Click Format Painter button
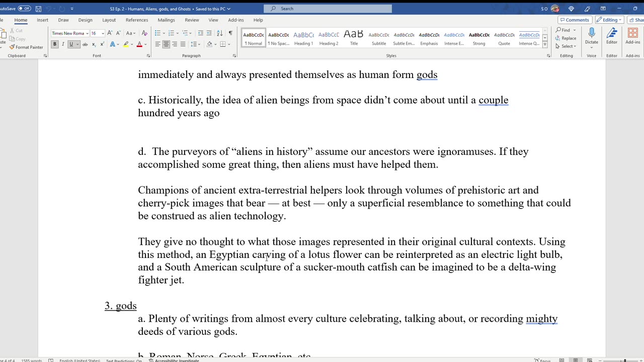The image size is (644, 362). (26, 47)
